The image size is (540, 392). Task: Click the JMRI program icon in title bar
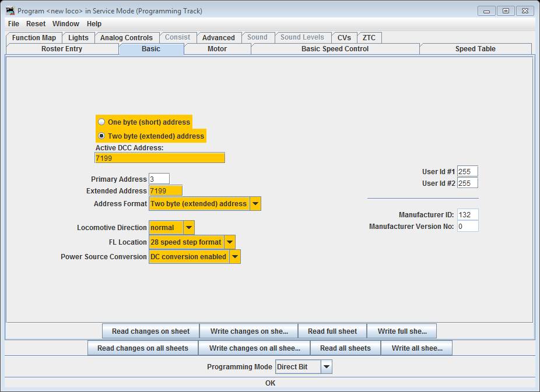(10, 10)
